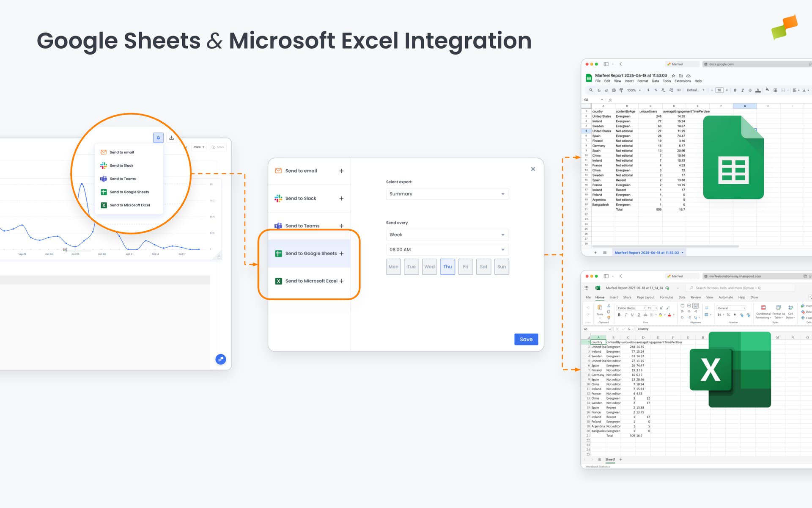Select Send to Google Sheets in the dialog
Image resolution: width=812 pixels, height=508 pixels.
click(x=309, y=253)
